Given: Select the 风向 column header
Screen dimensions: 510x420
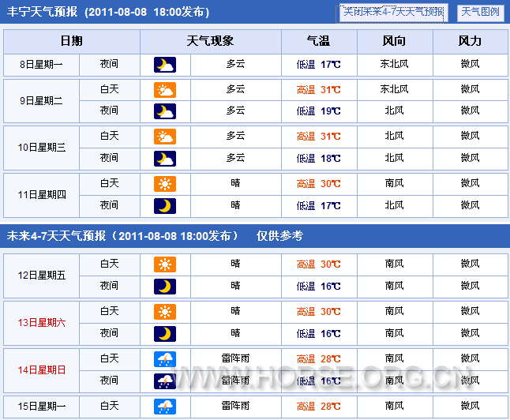Looking at the screenshot, I should coord(395,41).
